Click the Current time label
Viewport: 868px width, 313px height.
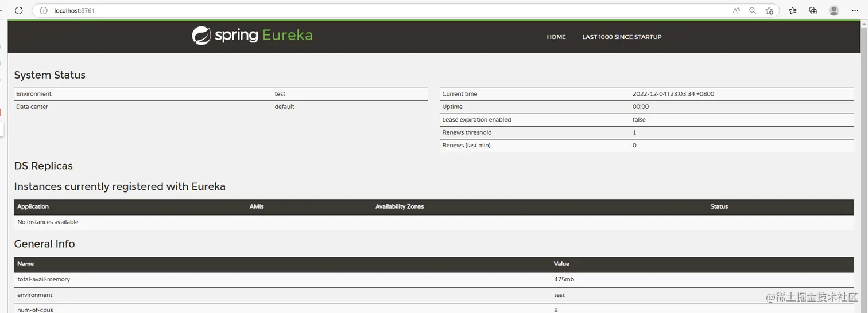click(x=460, y=94)
